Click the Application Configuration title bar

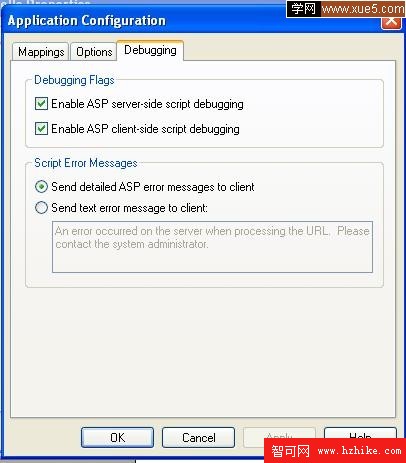tap(193, 21)
